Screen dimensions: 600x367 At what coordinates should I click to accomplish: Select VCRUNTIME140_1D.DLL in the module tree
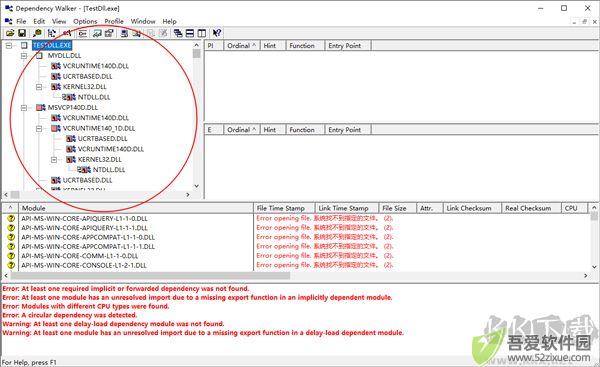point(99,129)
